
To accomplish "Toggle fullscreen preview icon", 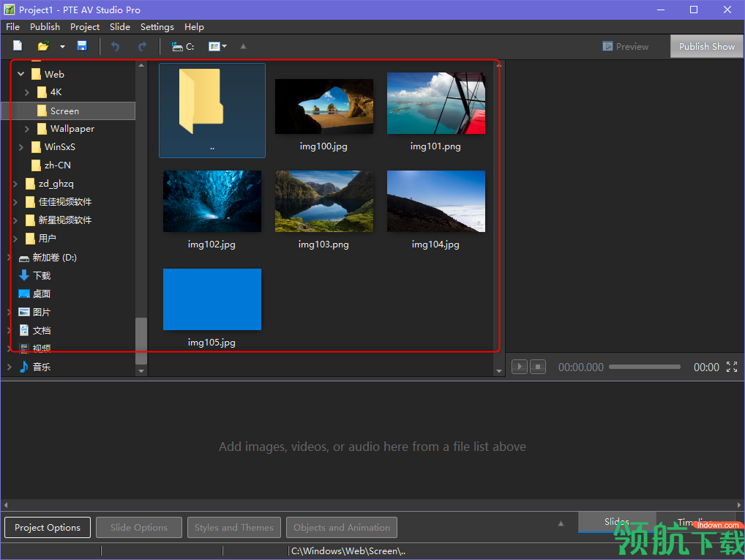I will point(732,367).
